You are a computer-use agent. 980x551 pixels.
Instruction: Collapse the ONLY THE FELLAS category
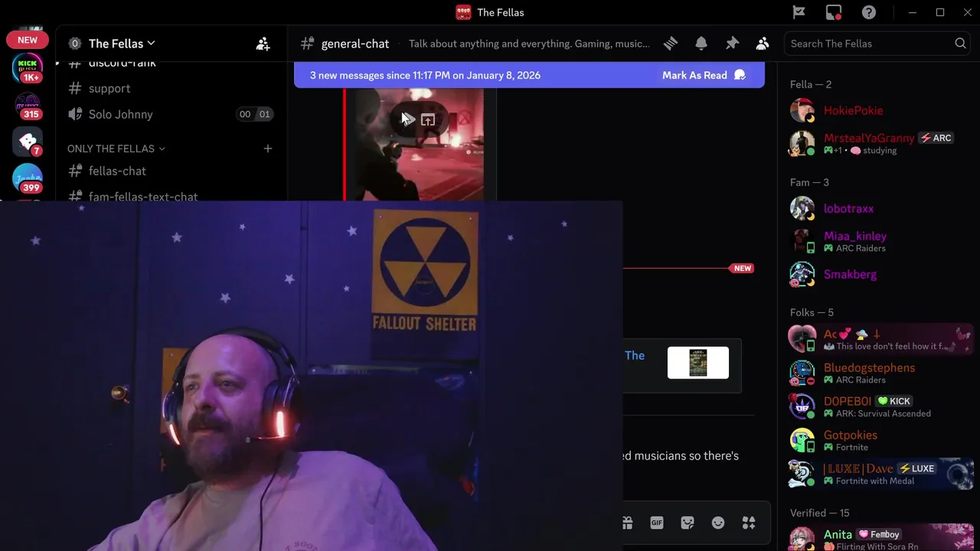tap(116, 148)
